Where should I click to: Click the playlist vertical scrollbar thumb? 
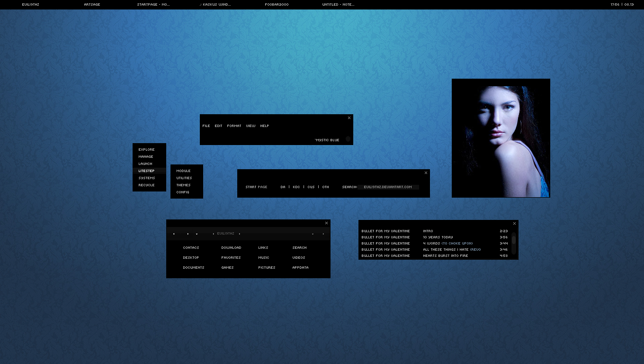click(x=514, y=239)
